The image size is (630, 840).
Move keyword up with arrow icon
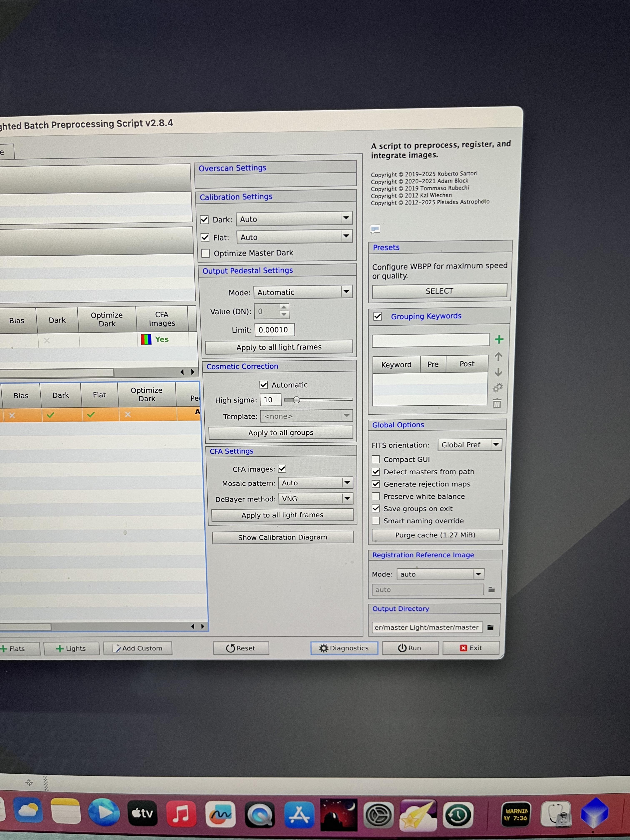coord(498,356)
